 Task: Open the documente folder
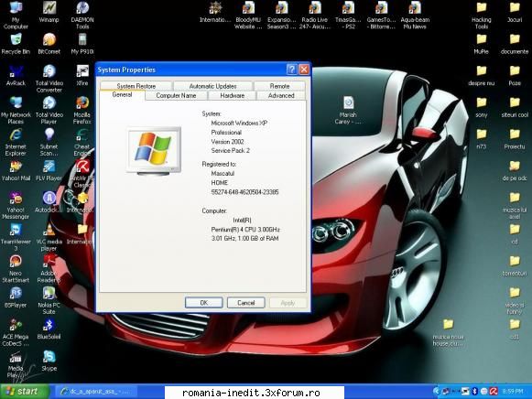tap(515, 44)
